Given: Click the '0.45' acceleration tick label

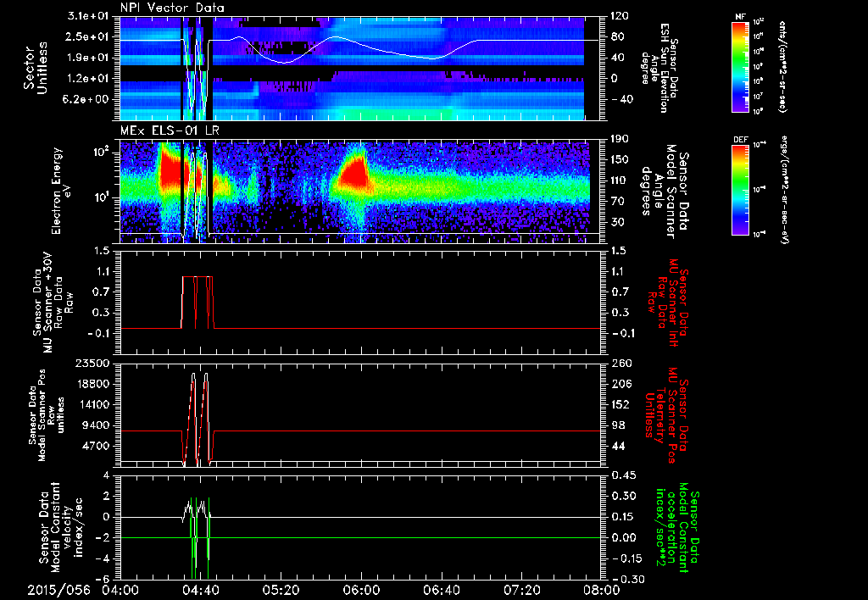Looking at the screenshot, I should pos(622,475).
